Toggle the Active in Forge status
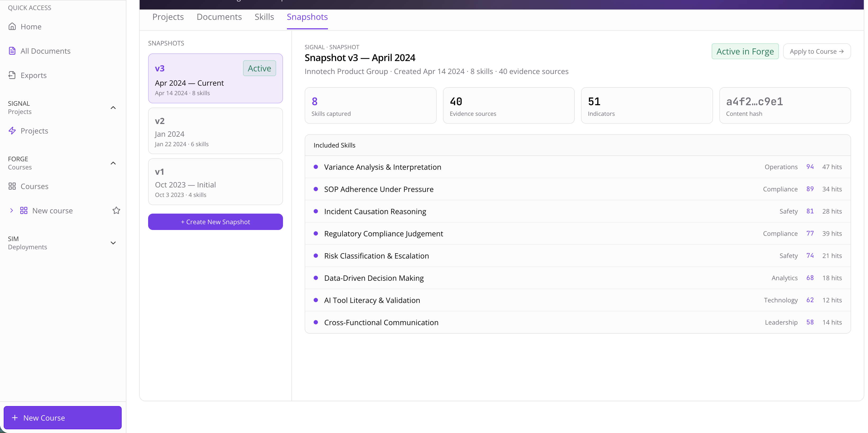The height and width of the screenshot is (433, 868). (x=745, y=51)
